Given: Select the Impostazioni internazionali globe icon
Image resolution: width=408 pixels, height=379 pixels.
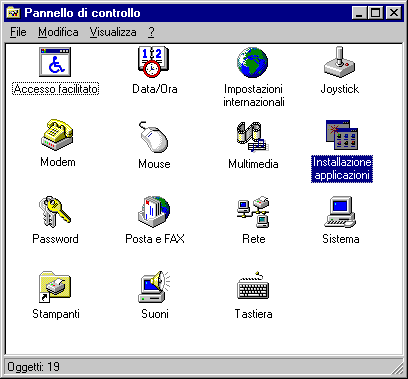Looking at the screenshot, I should [x=252, y=62].
